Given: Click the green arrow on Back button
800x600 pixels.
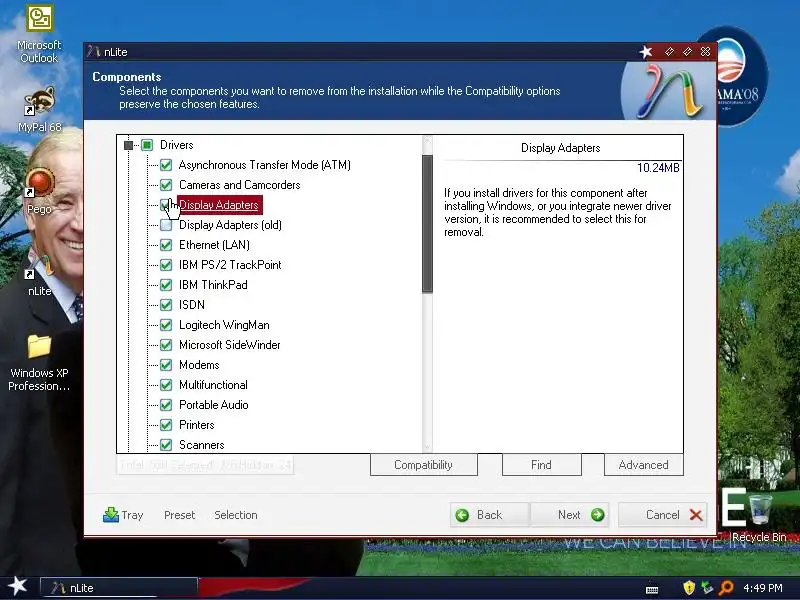Looking at the screenshot, I should click(x=462, y=515).
